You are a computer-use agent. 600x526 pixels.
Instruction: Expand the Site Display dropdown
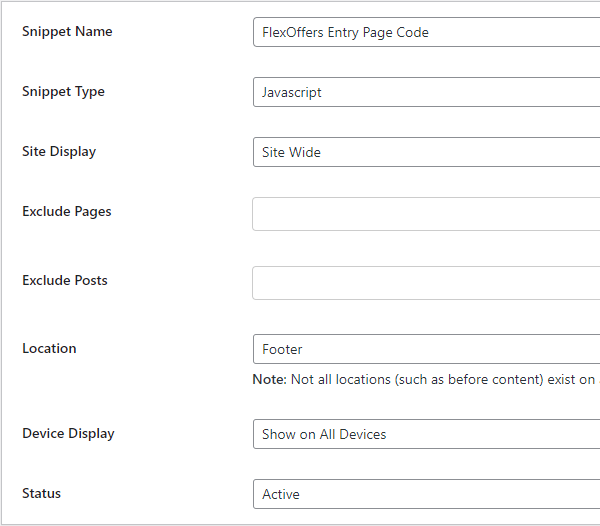tap(426, 152)
